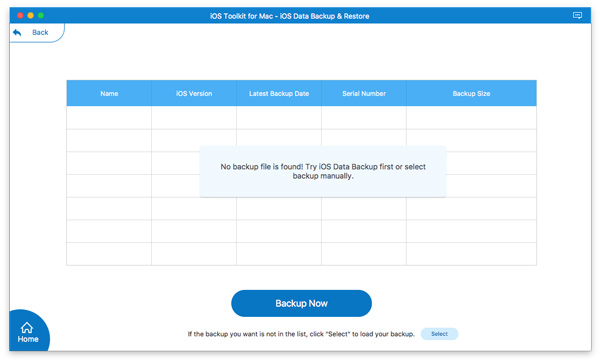
Task: Close the window with the red button
Action: (20, 15)
